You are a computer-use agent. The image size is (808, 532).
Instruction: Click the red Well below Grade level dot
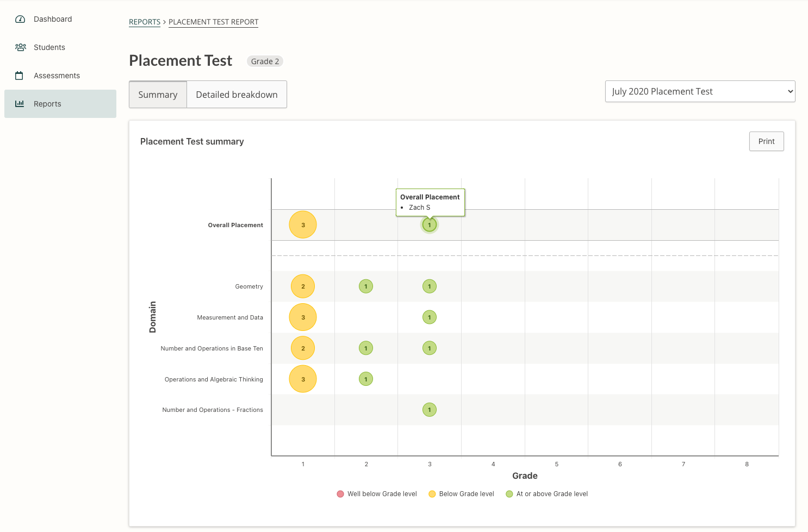pyautogui.click(x=340, y=493)
